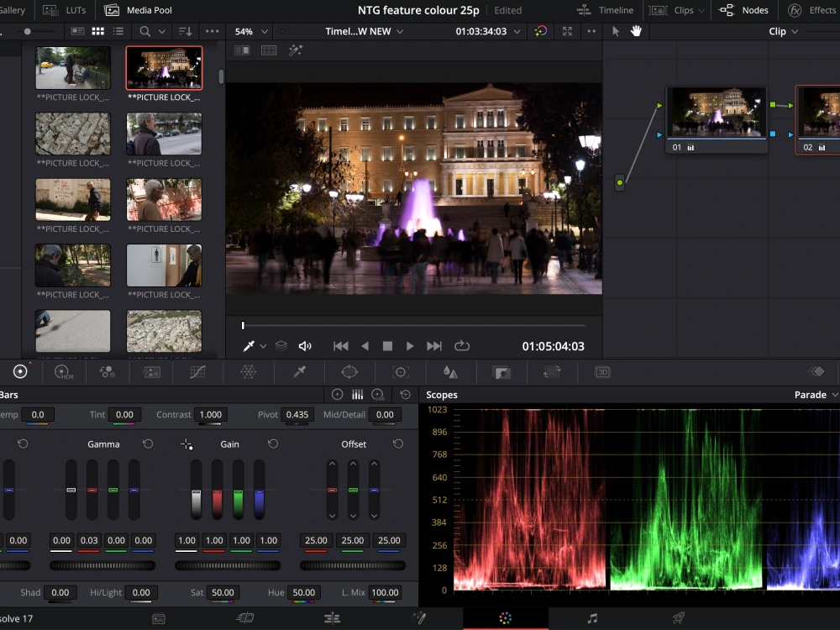Open the Color Wheels palette

tap(21, 372)
